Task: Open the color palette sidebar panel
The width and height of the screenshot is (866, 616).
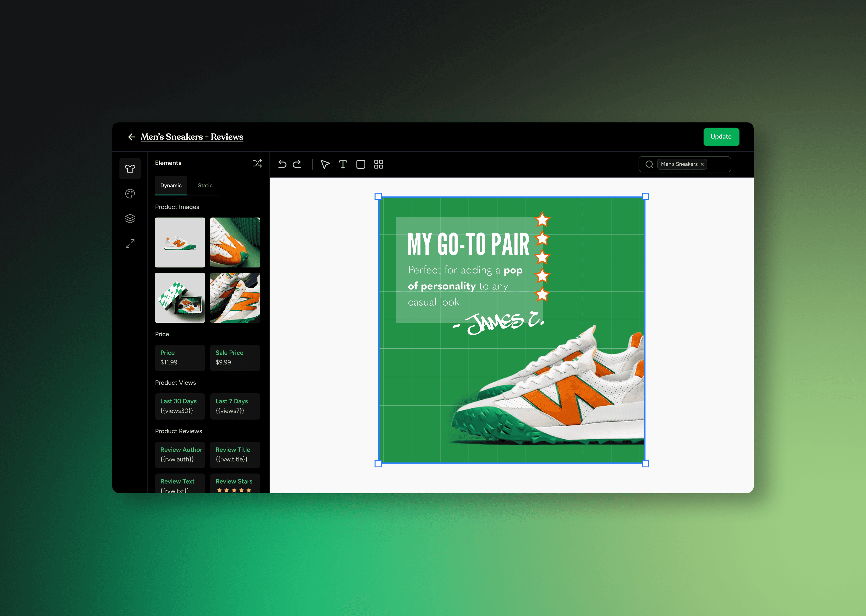Action: pos(130,194)
